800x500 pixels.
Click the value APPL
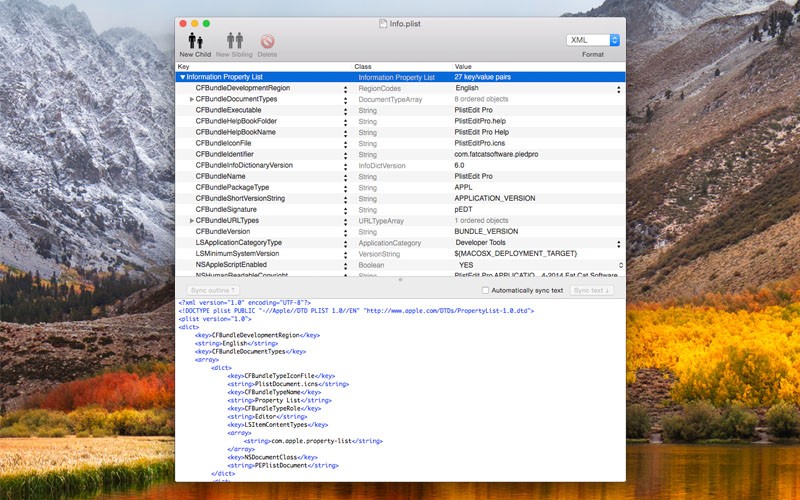463,187
